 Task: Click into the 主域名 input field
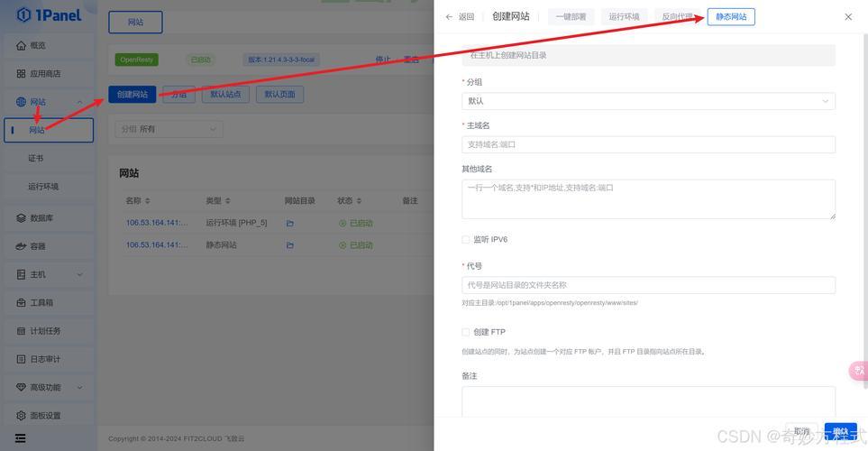[x=648, y=144]
